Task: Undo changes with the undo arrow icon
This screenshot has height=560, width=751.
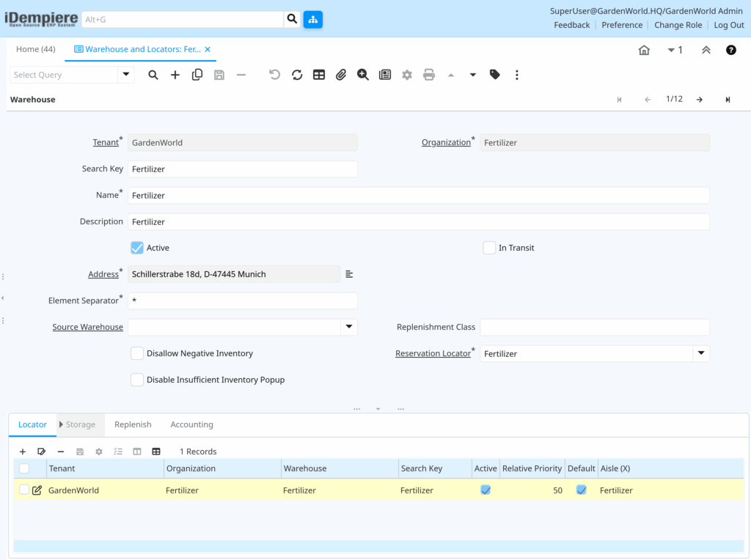Action: (x=274, y=75)
